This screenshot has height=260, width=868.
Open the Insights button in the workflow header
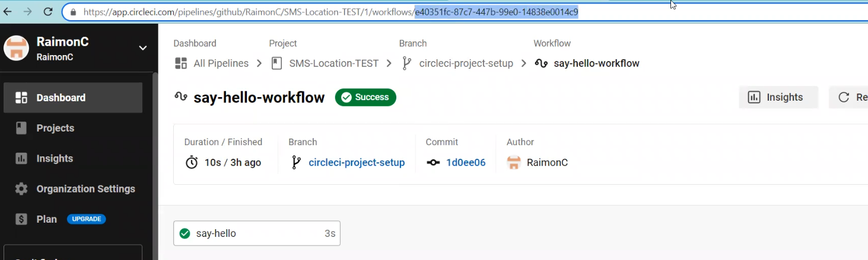pyautogui.click(x=778, y=97)
